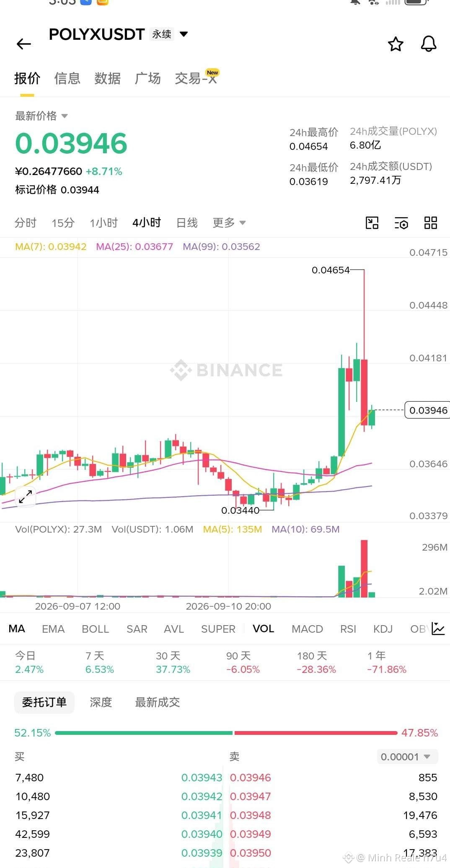Open chart drawing tools icon
Viewport: 450px width, 868px height.
(x=372, y=223)
